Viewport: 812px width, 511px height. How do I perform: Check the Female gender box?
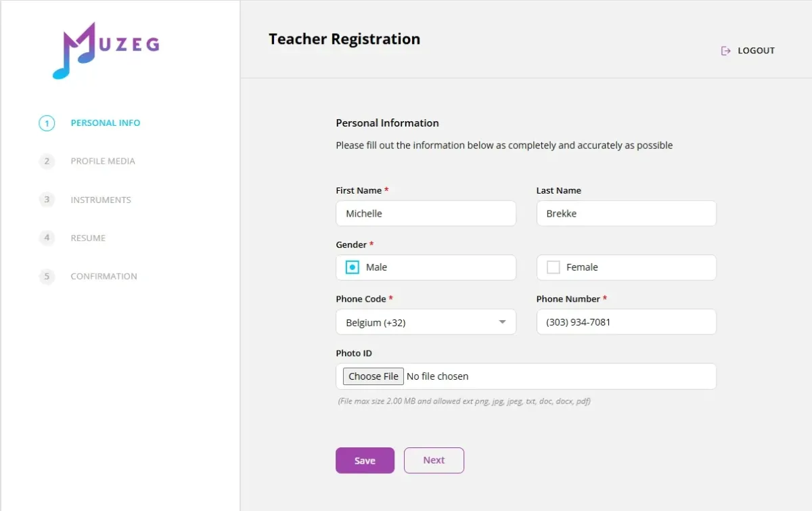(x=553, y=267)
